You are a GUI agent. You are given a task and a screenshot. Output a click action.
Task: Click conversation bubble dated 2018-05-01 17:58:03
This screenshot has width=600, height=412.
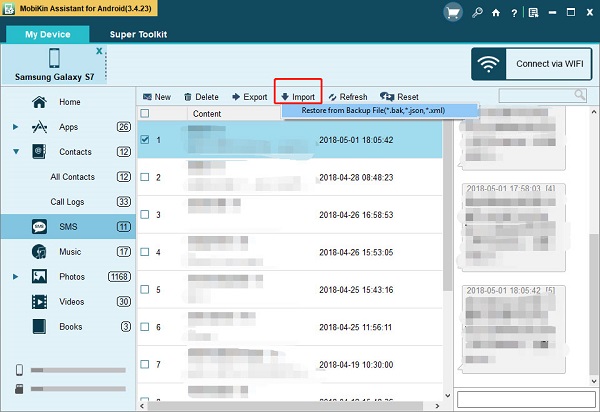[514, 227]
